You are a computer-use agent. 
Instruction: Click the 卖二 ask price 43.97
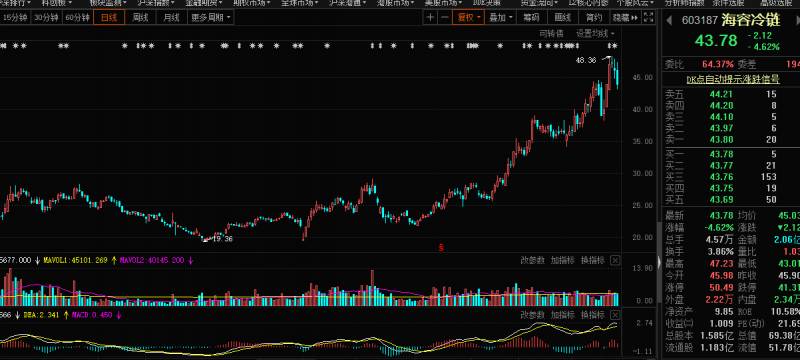click(721, 128)
